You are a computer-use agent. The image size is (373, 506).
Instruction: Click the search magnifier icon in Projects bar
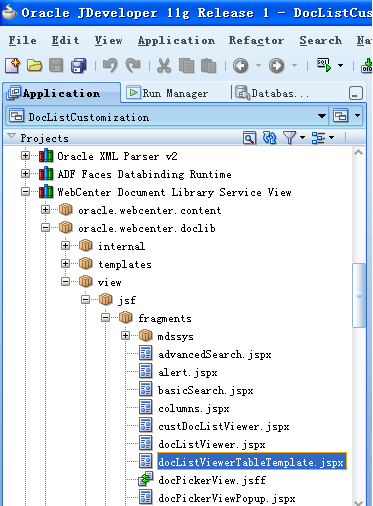[x=249, y=138]
